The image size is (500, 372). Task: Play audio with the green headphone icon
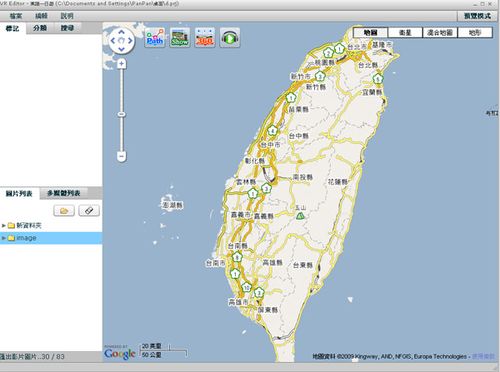[x=230, y=37]
